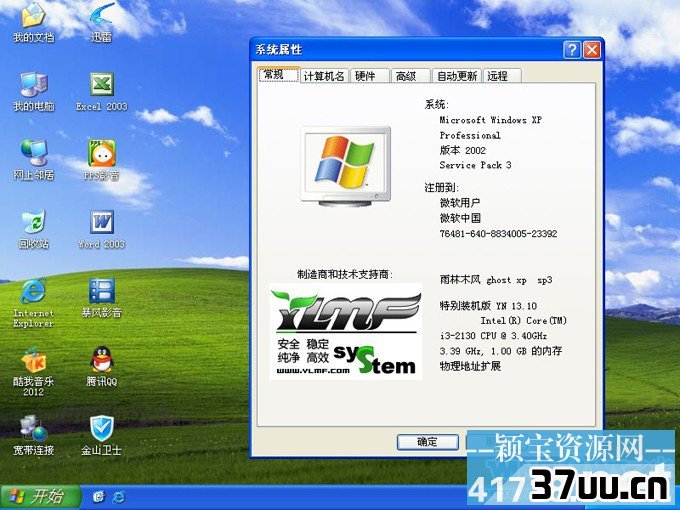The height and width of the screenshot is (510, 680).
Task: Open the 我的文档 desktop icon
Action: tap(33, 23)
